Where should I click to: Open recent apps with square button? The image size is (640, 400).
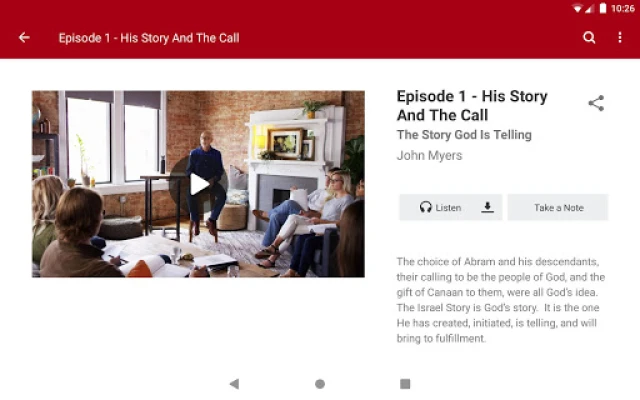tap(405, 384)
